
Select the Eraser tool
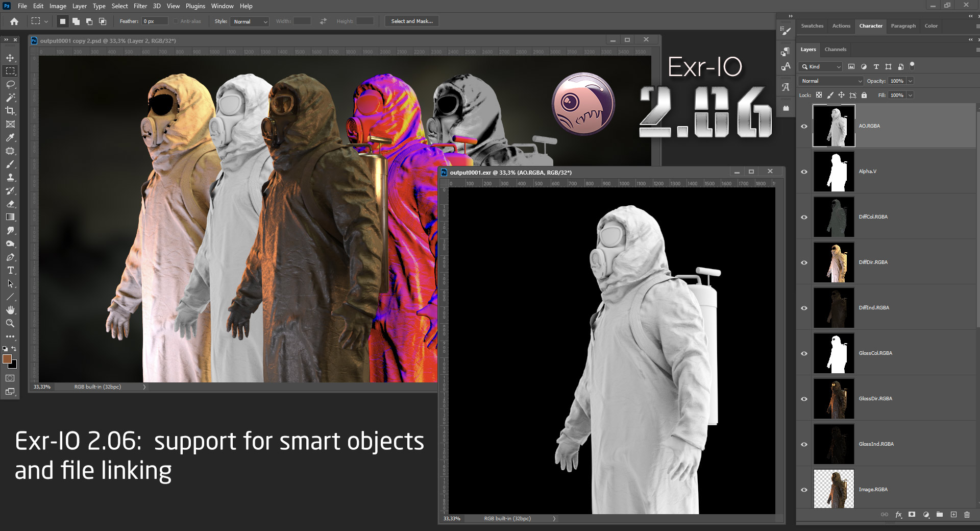(x=10, y=204)
